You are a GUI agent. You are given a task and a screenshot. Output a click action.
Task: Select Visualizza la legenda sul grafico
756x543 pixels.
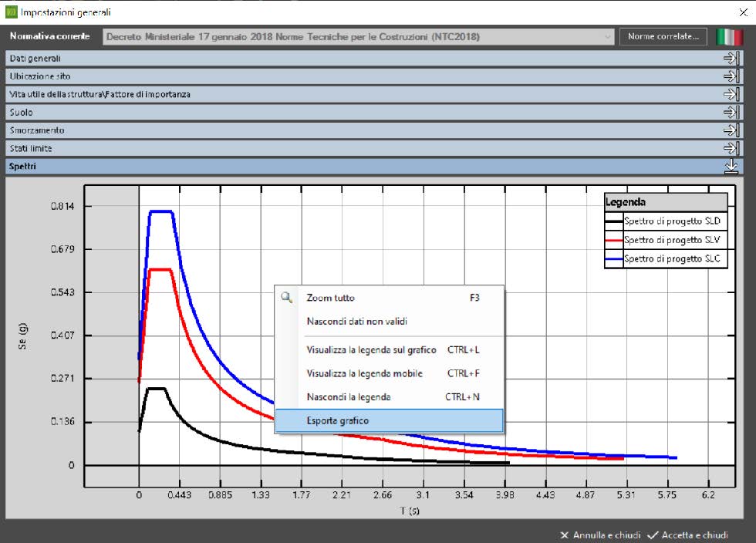[x=371, y=350]
